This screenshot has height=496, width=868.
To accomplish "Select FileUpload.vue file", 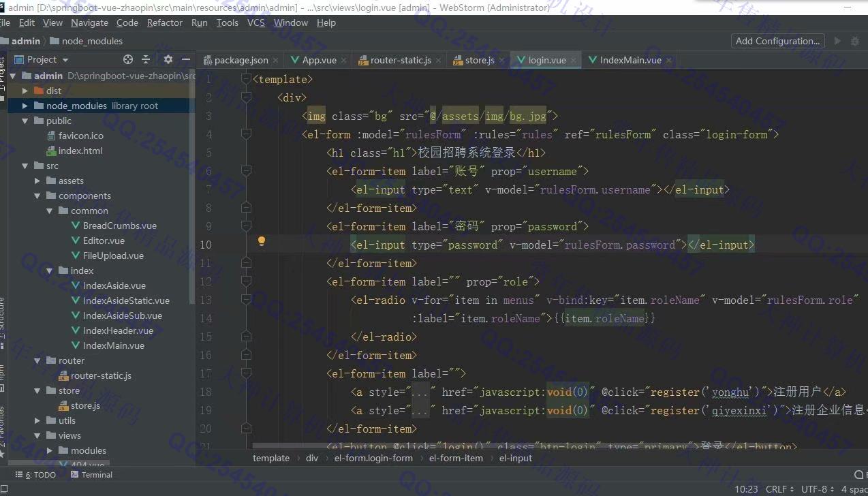I will click(x=113, y=255).
